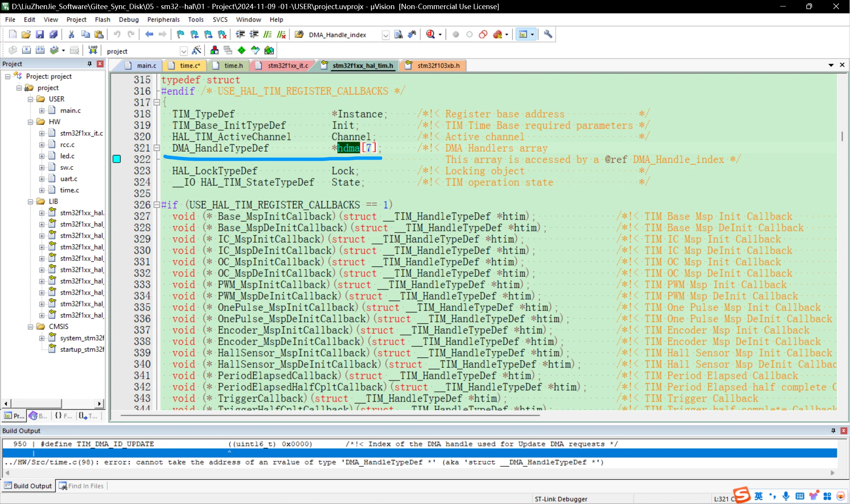Select uart.c in the project tree
The width and height of the screenshot is (850, 504).
69,179
